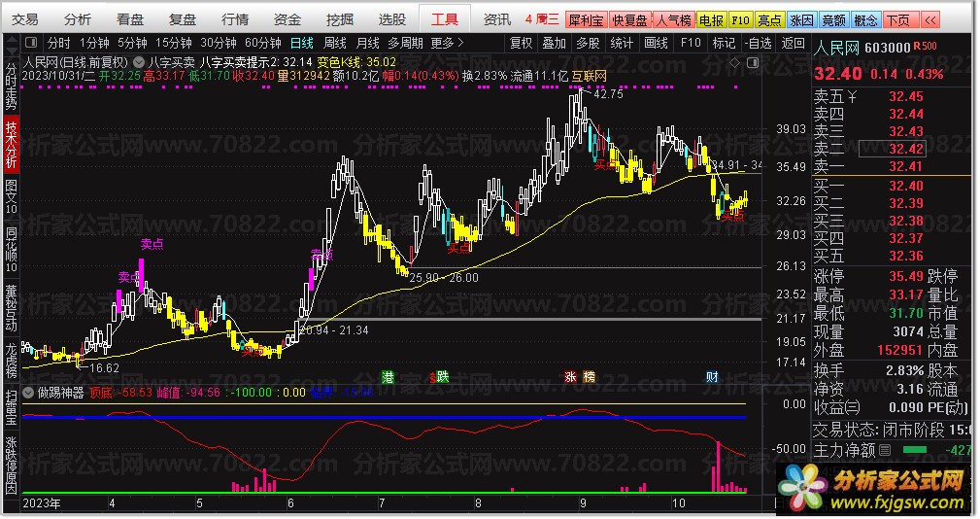This screenshot has height=519, width=980.
Task: Select 扫雷宝 in the left sidebar
Action: (x=12, y=407)
